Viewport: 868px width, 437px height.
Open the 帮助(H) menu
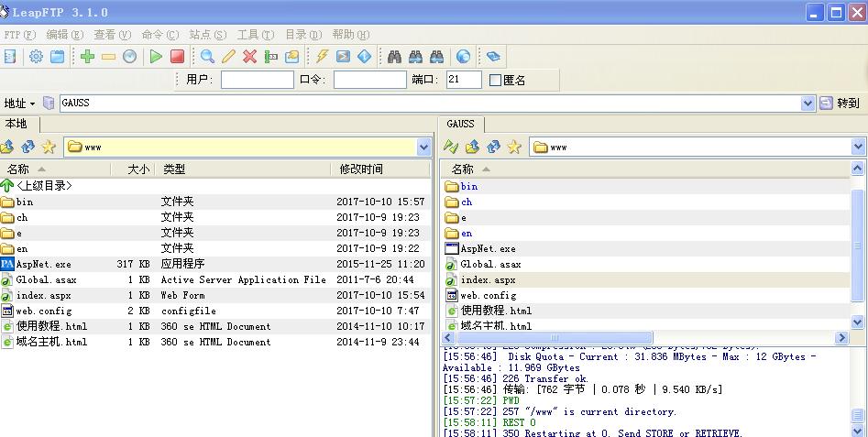tap(351, 35)
